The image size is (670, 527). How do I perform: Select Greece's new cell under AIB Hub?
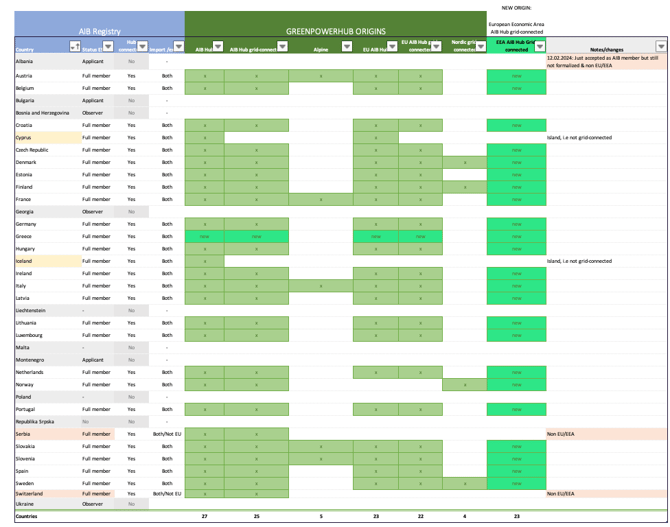(205, 237)
